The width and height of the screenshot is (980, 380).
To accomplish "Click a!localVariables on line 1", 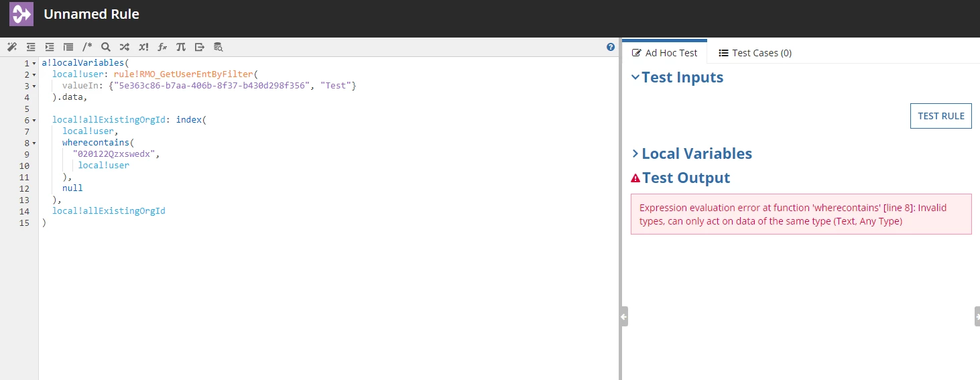I will [x=82, y=63].
